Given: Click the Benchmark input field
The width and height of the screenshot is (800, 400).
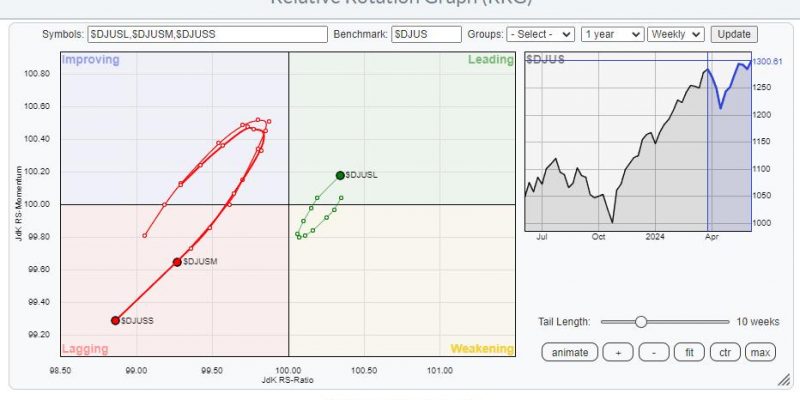Looking at the screenshot, I should (x=426, y=35).
